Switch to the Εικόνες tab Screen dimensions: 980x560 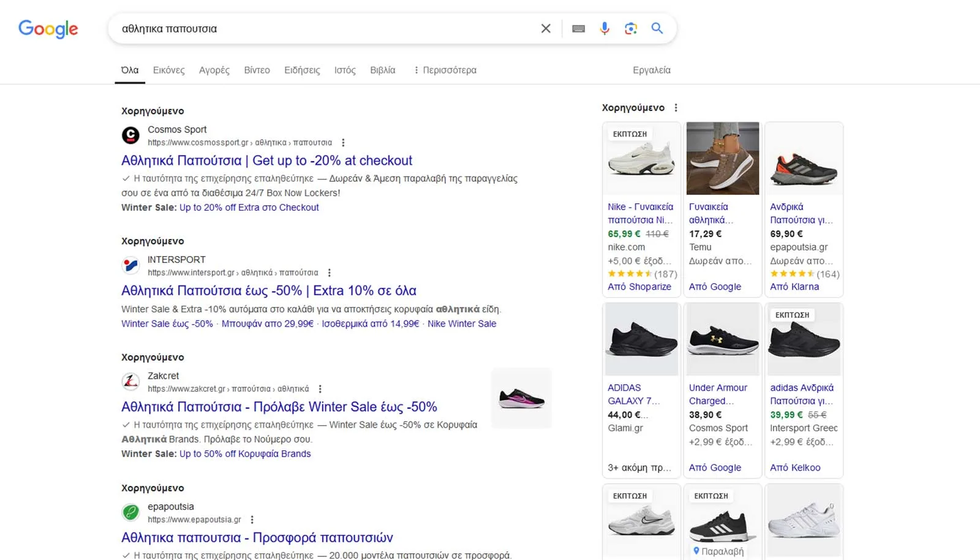click(x=168, y=70)
